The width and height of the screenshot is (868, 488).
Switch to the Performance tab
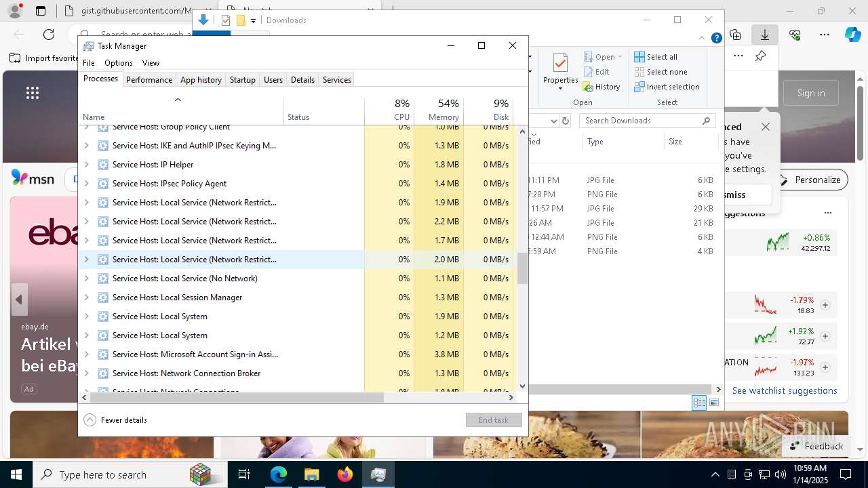[x=149, y=80]
